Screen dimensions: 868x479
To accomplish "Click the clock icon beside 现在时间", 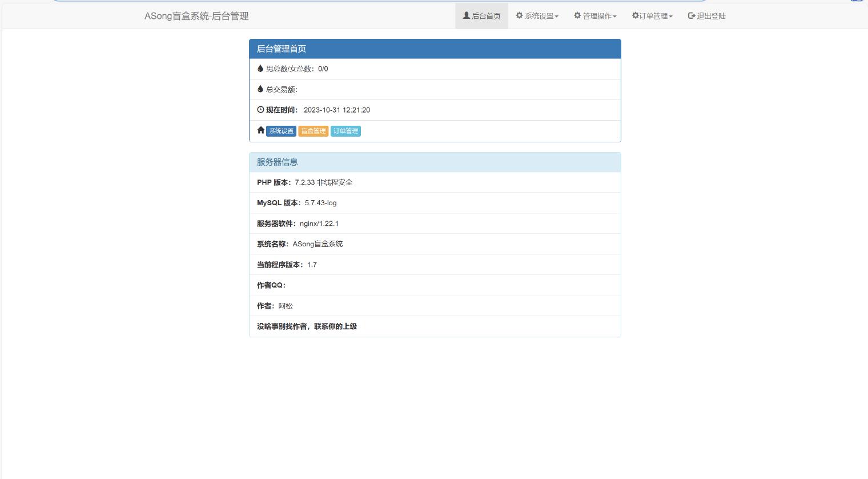I will pyautogui.click(x=260, y=110).
